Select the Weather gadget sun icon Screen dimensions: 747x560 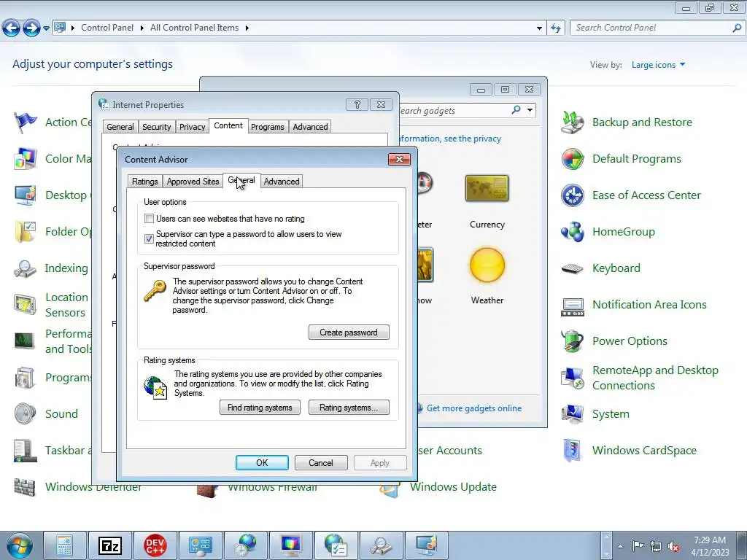[487, 265]
